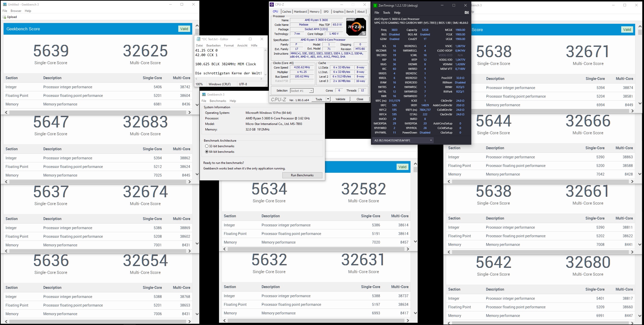The height and width of the screenshot is (325, 644).
Task: Switch to the Mainboard tab in CPU-Z
Action: point(300,12)
